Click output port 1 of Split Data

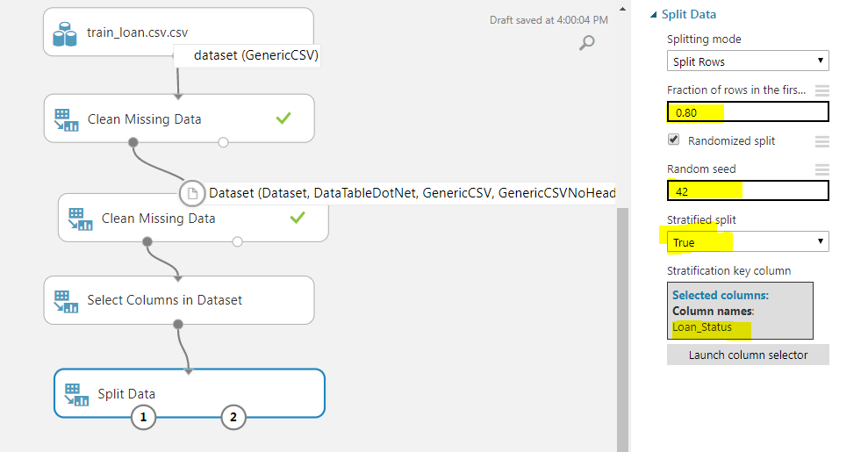144,418
